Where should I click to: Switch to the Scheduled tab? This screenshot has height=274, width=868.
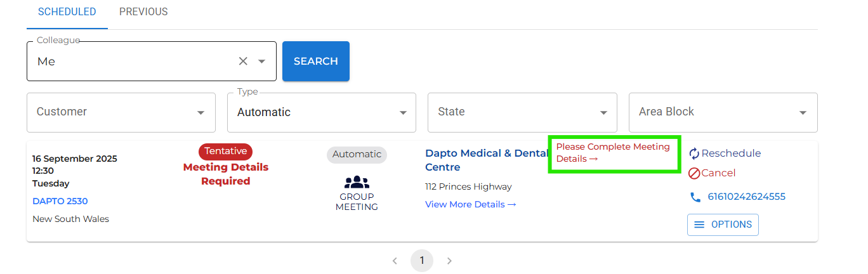tap(67, 12)
